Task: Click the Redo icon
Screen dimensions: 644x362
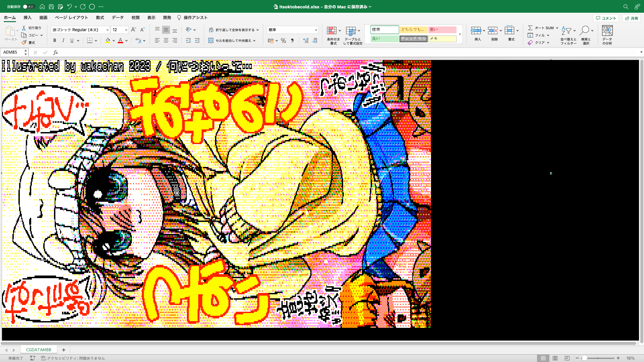Action: tap(83, 7)
